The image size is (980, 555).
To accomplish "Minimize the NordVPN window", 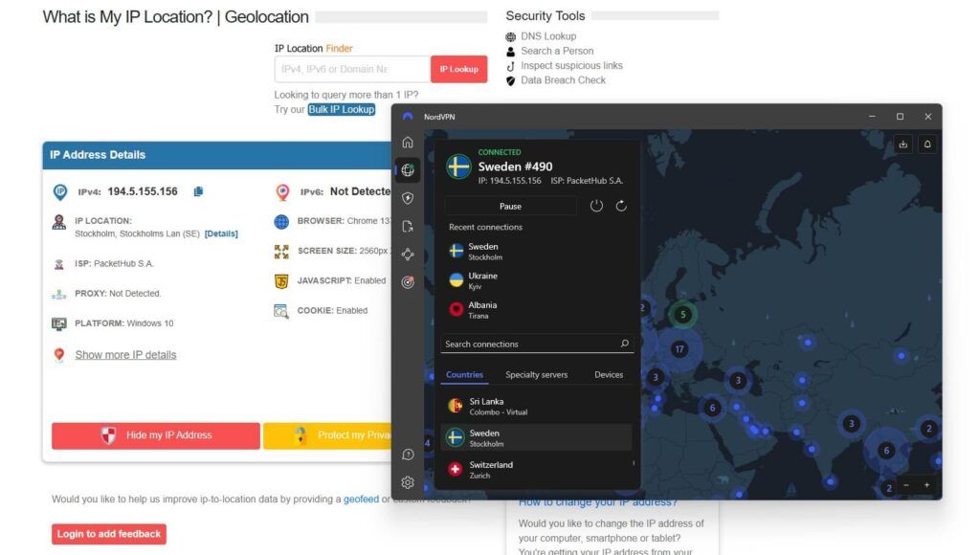I will 872,116.
